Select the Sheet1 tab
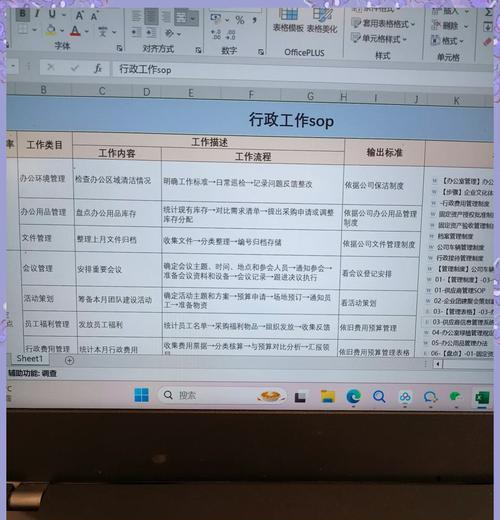500x520 pixels. click(29, 359)
